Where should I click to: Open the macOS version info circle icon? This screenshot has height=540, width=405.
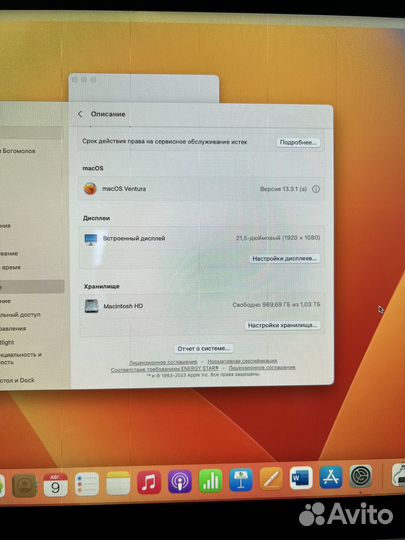(316, 189)
